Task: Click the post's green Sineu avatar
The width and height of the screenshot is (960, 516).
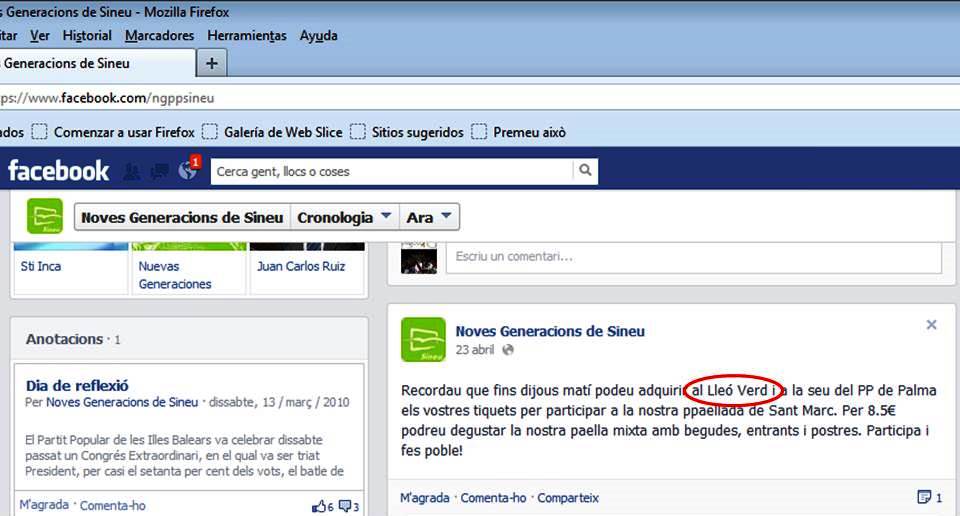Action: point(423,339)
